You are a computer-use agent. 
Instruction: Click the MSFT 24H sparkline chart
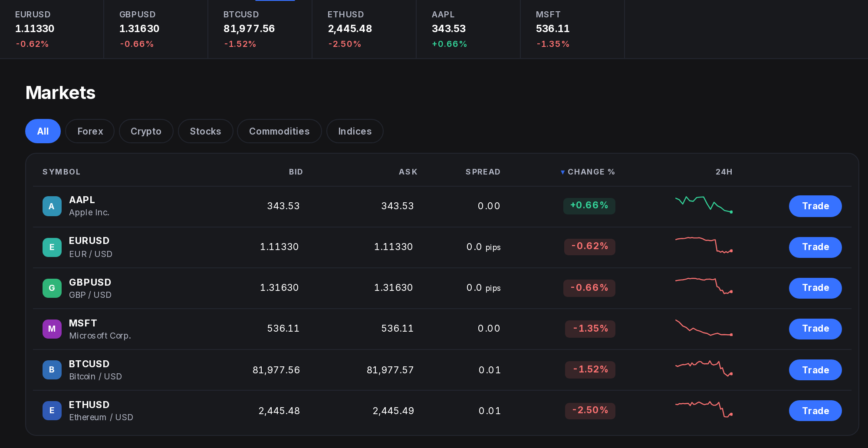(704, 328)
